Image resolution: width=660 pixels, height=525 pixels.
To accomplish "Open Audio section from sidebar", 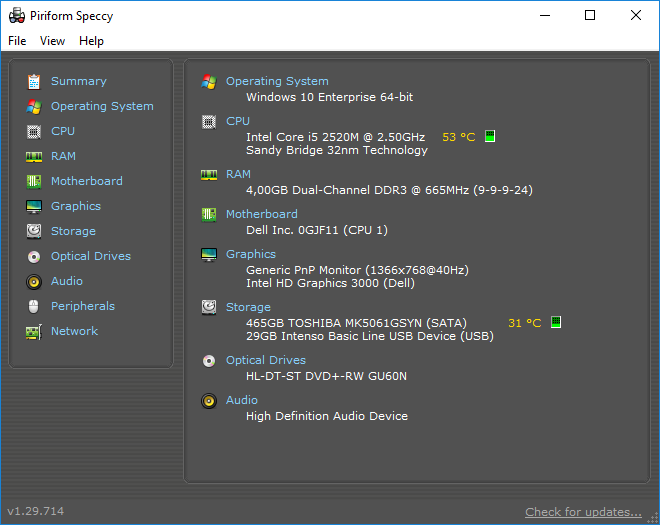I will click(67, 281).
